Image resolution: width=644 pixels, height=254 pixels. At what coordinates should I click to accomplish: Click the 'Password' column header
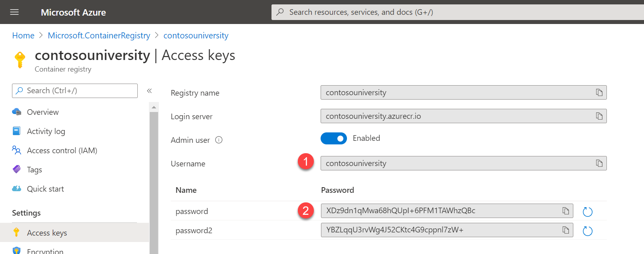(x=337, y=190)
